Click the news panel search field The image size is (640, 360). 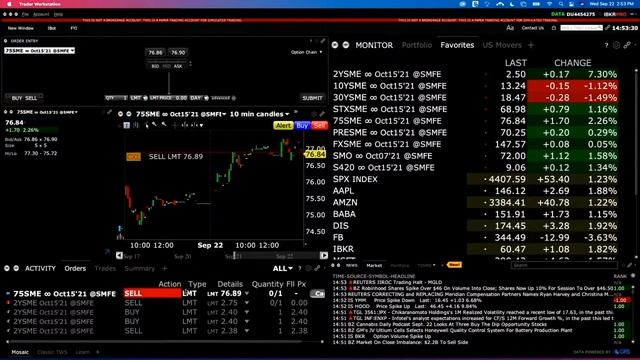coord(564,265)
